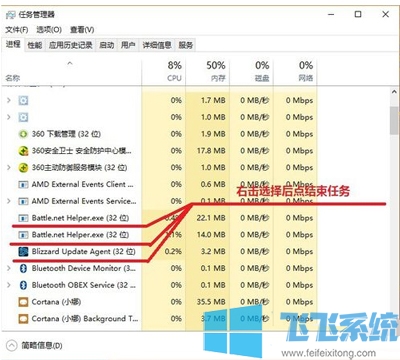
Task: Click the 1.9 MB memory value
Action: point(213,134)
